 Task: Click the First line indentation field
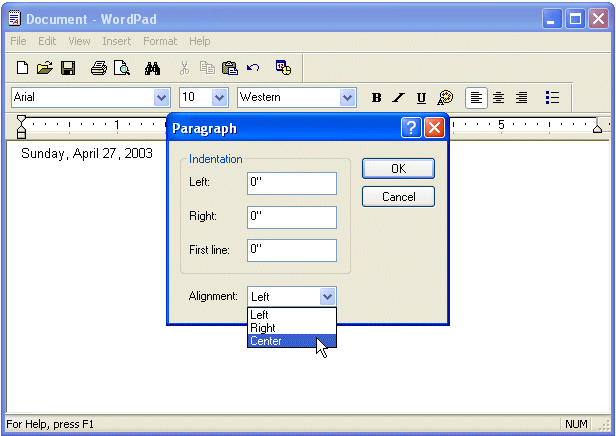click(292, 250)
